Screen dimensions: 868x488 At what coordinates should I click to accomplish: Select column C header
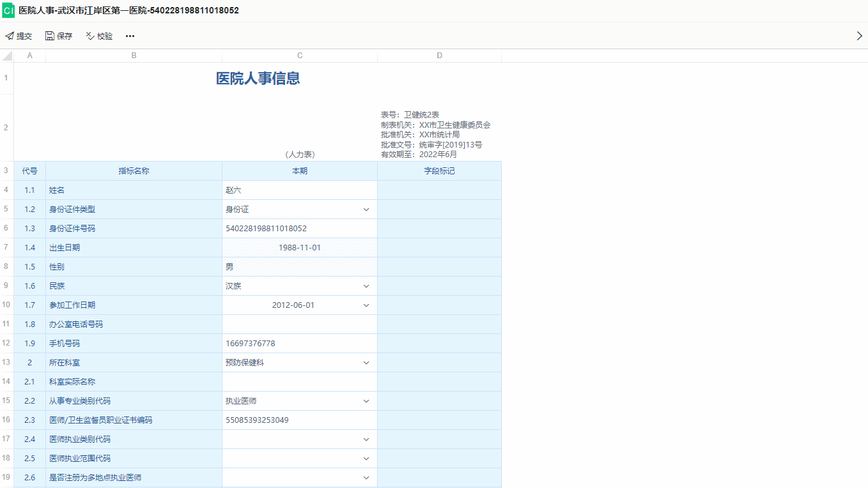tap(300, 56)
